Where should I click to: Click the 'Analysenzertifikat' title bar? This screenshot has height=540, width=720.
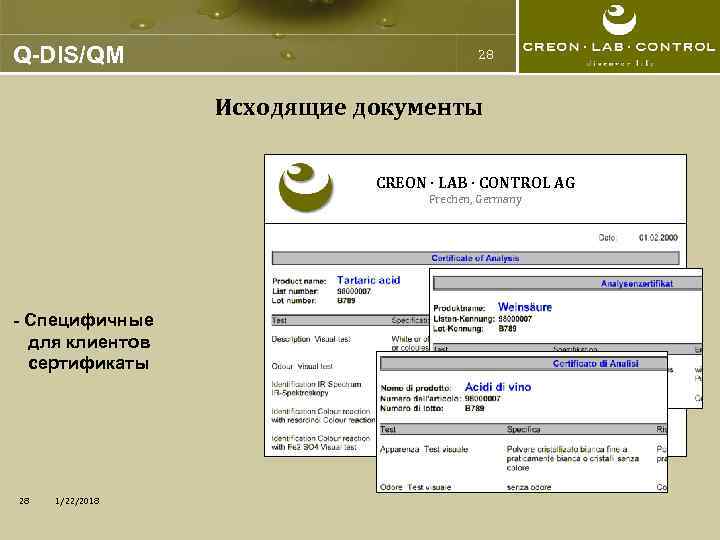pos(568,283)
